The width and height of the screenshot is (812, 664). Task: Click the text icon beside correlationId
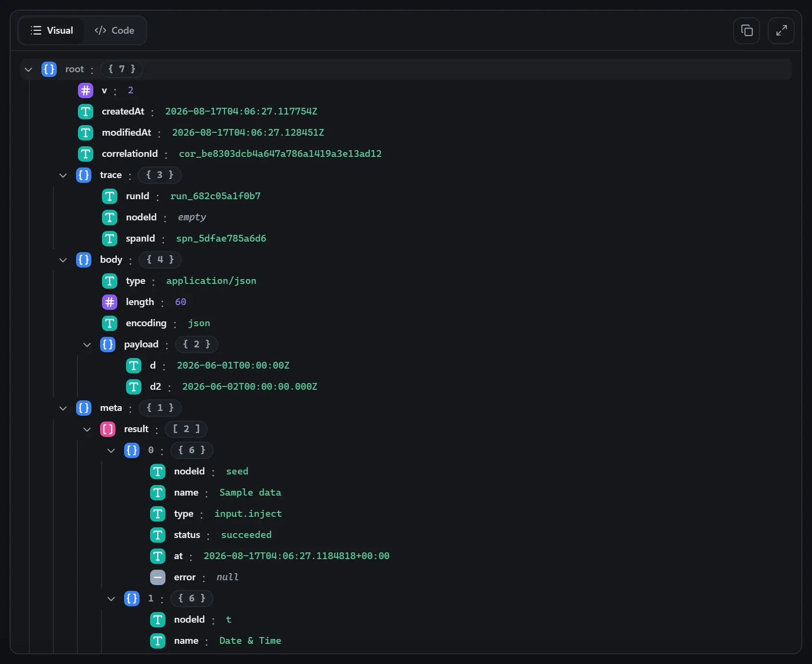coord(86,154)
